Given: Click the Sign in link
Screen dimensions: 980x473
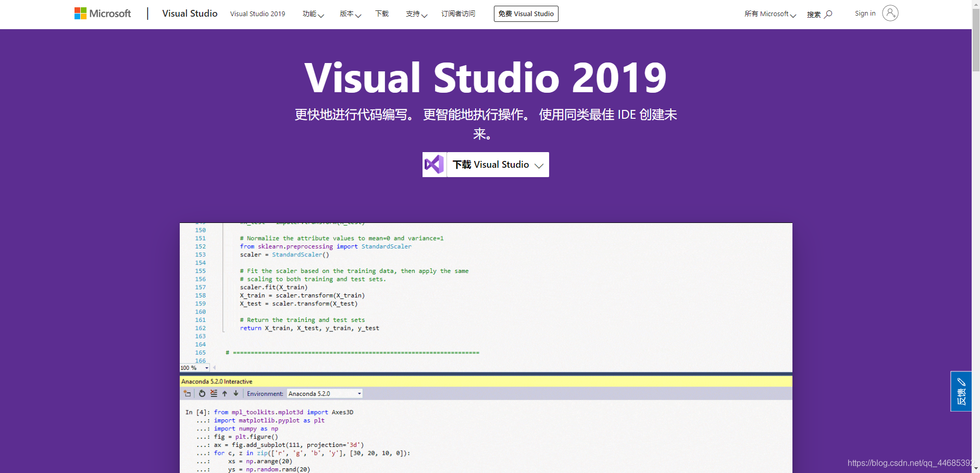Looking at the screenshot, I should click(x=865, y=14).
